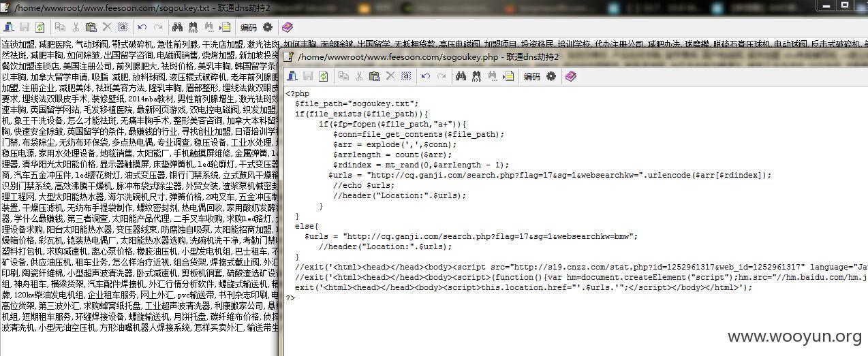Click Find Next in the sogoukey.txt toolbar

click(209, 27)
